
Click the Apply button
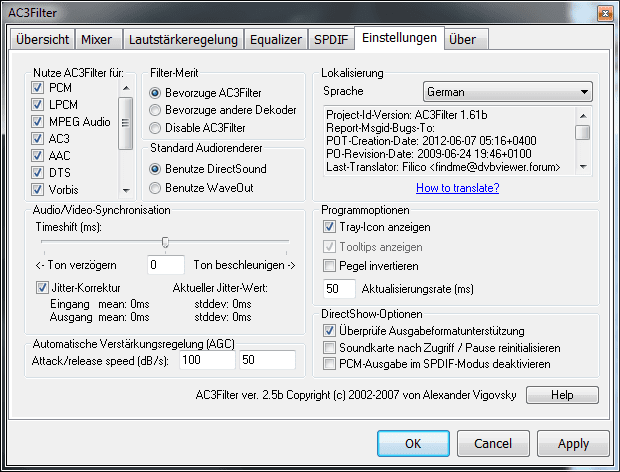(573, 444)
